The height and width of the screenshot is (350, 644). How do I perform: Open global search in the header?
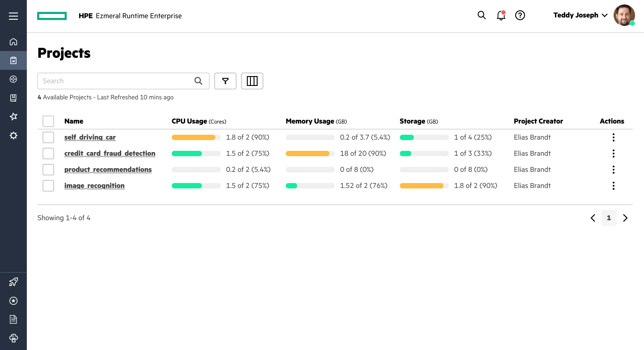click(482, 15)
